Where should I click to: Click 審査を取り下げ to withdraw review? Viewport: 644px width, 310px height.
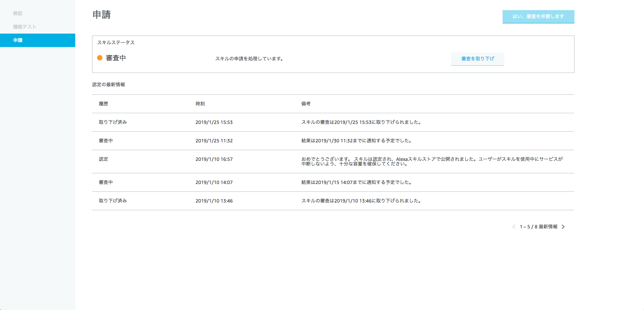477,59
